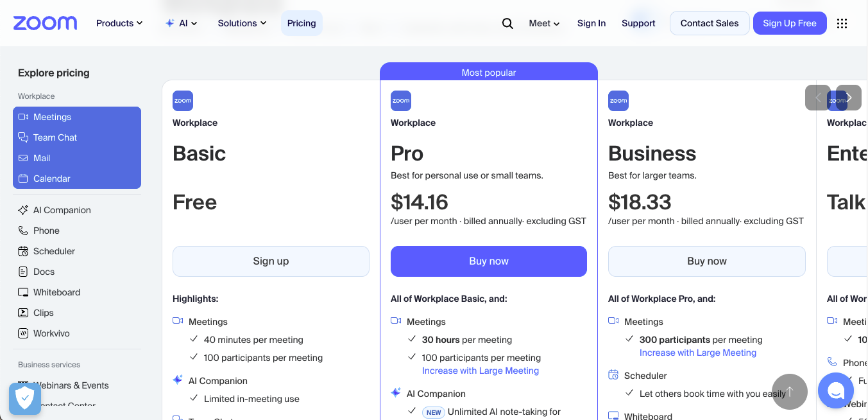Click the $18.33 Business price
The width and height of the screenshot is (868, 420).
[x=640, y=202]
